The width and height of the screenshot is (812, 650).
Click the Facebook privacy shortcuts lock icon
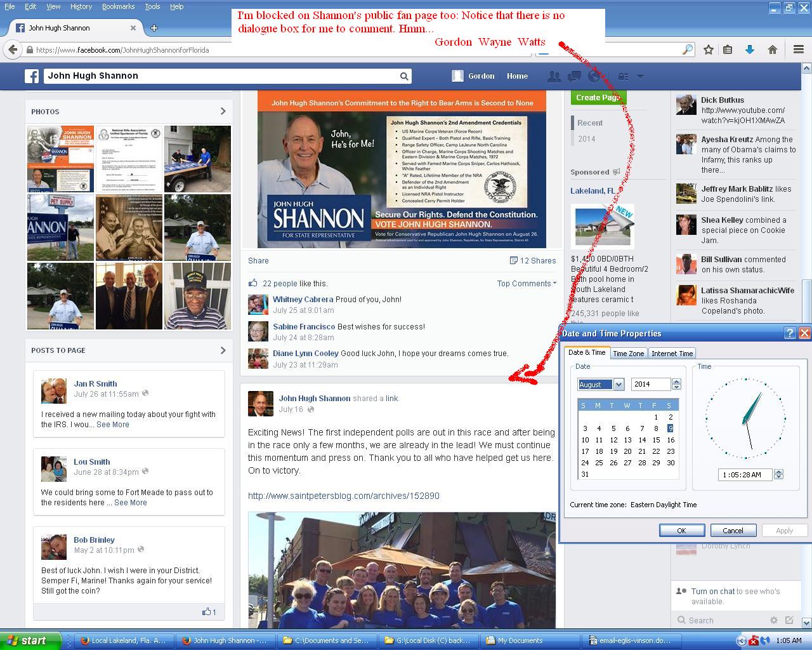click(x=624, y=76)
